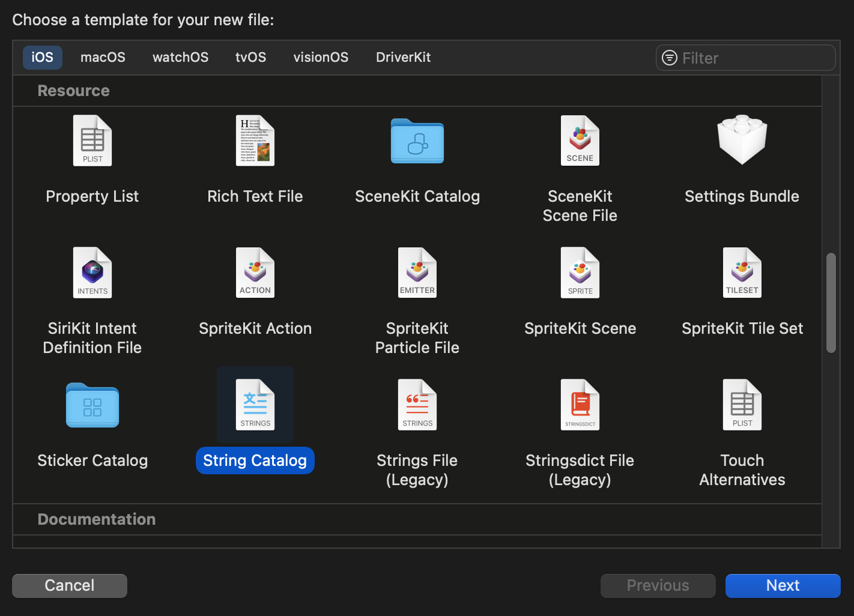Image resolution: width=854 pixels, height=616 pixels.
Task: Select the Strings File (Legacy) icon
Action: 417,405
